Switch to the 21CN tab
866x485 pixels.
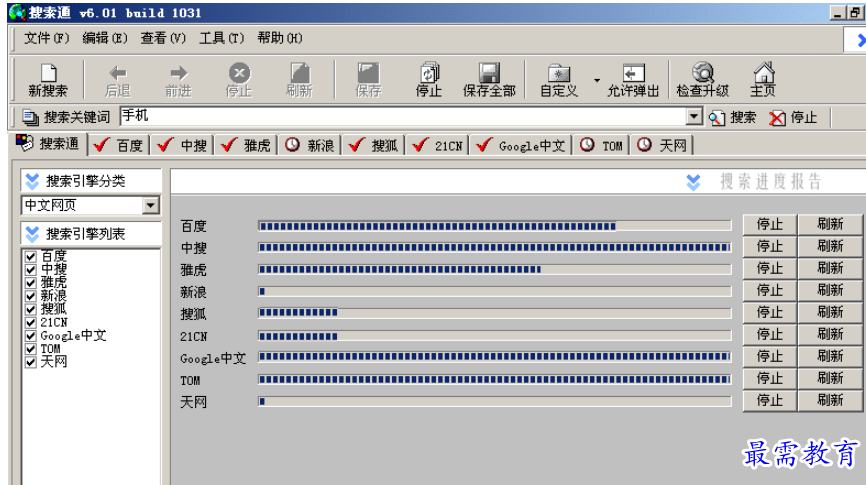point(438,145)
